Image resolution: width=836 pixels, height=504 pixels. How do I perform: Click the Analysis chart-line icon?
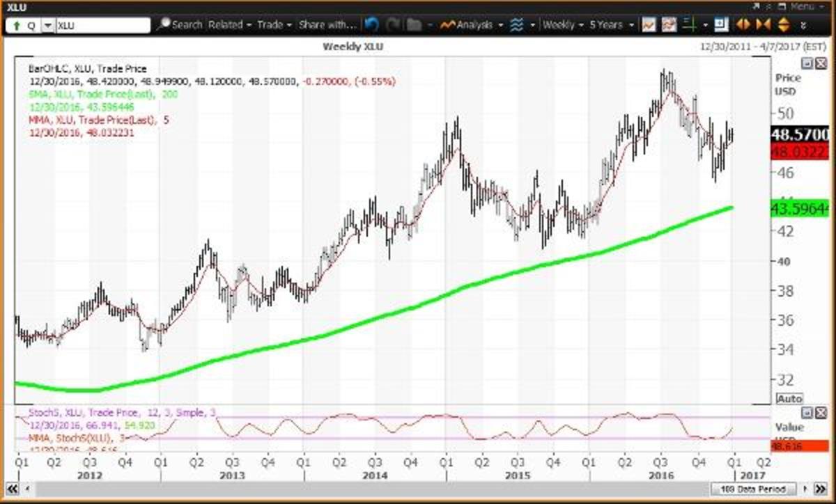[447, 25]
